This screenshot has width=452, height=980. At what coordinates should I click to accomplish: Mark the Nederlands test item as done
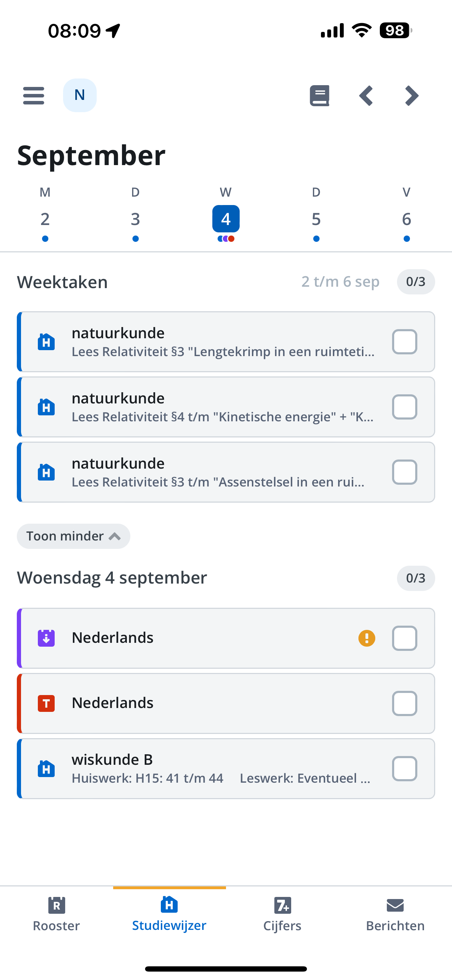tap(404, 703)
